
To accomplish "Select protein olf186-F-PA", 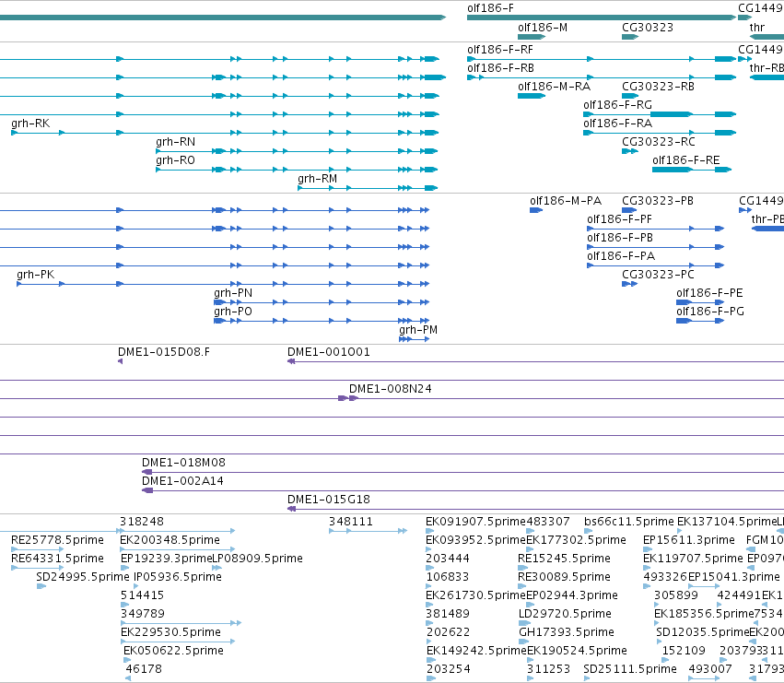I will point(621,256).
